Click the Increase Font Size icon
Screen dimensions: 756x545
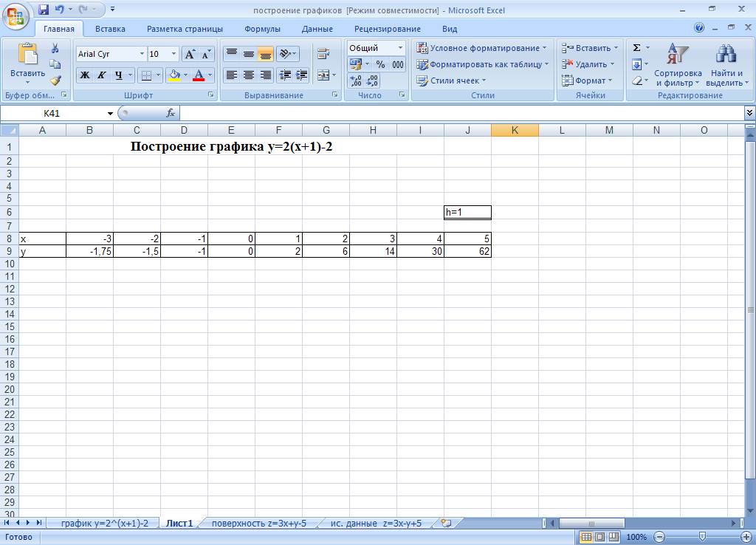point(190,54)
